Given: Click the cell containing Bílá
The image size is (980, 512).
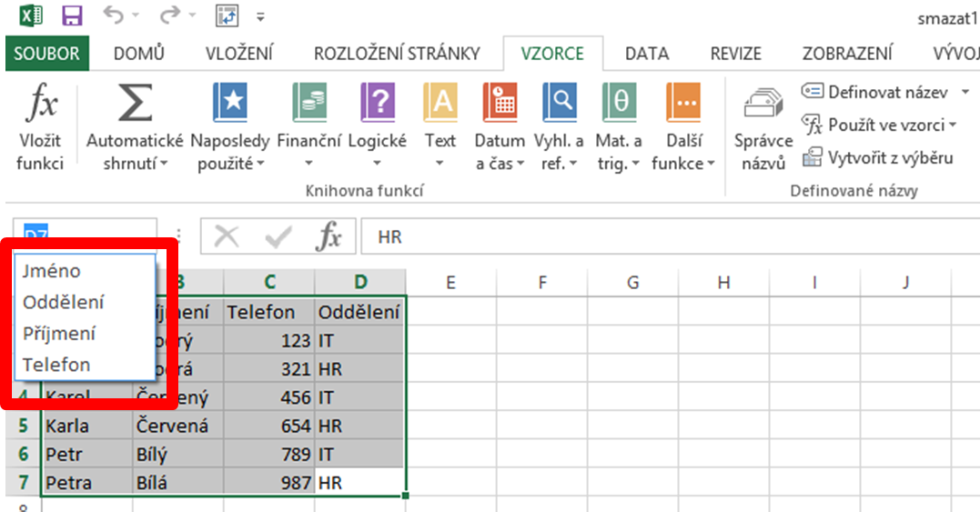Looking at the screenshot, I should [178, 483].
